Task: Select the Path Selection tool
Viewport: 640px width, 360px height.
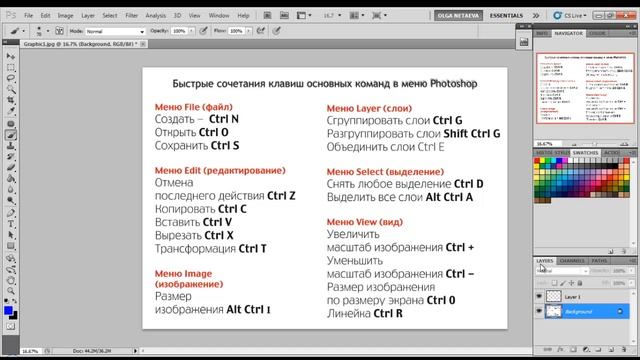Action: (x=11, y=235)
